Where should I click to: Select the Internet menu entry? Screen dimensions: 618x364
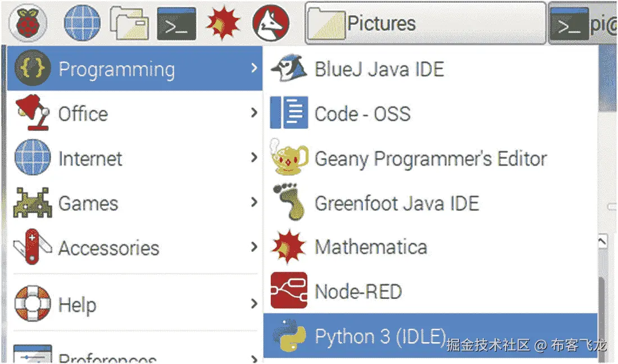point(90,158)
